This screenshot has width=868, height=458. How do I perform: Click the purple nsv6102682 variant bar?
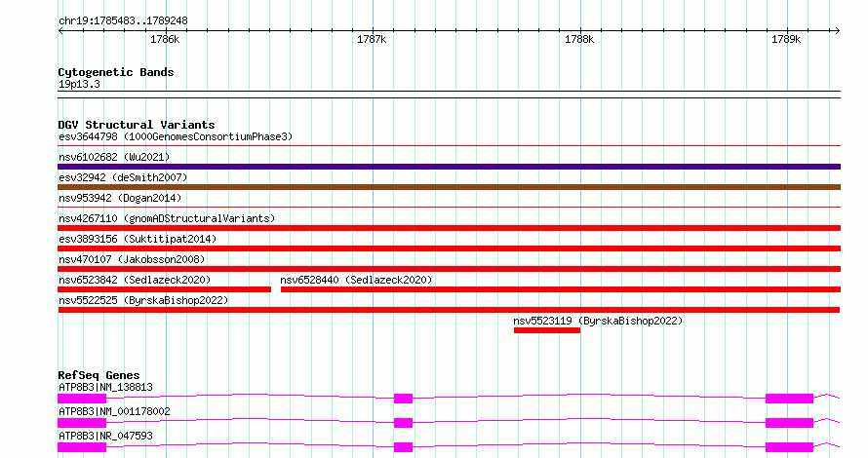[x=449, y=167]
